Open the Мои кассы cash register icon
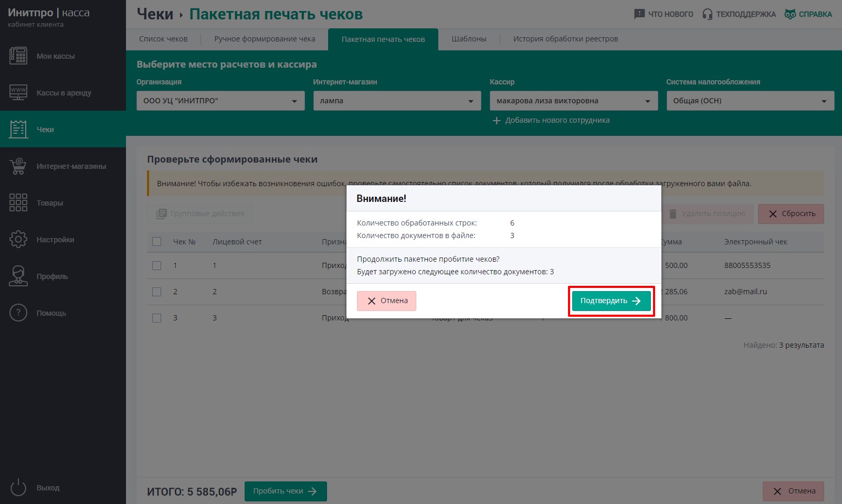The height and width of the screenshot is (504, 842). (18, 56)
